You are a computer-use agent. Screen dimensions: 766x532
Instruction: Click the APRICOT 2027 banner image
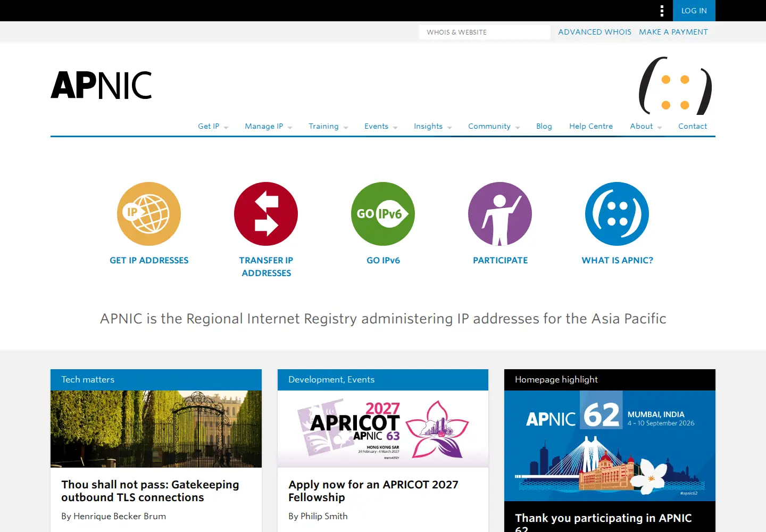(383, 429)
